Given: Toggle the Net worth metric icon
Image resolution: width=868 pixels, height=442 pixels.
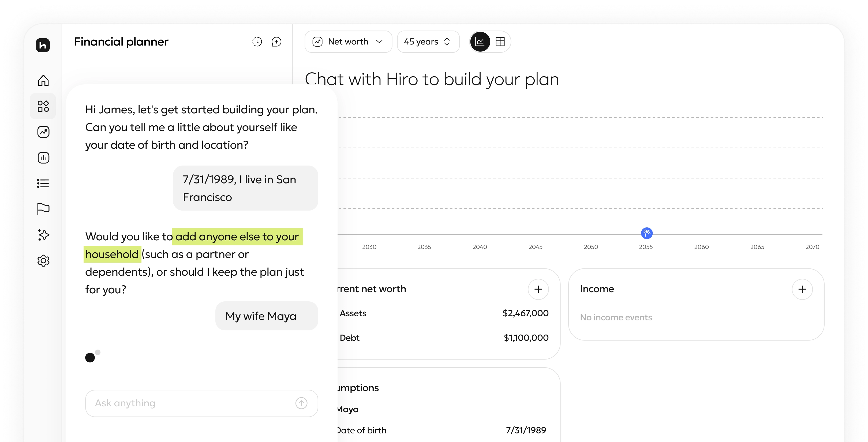Looking at the screenshot, I should click(x=317, y=42).
